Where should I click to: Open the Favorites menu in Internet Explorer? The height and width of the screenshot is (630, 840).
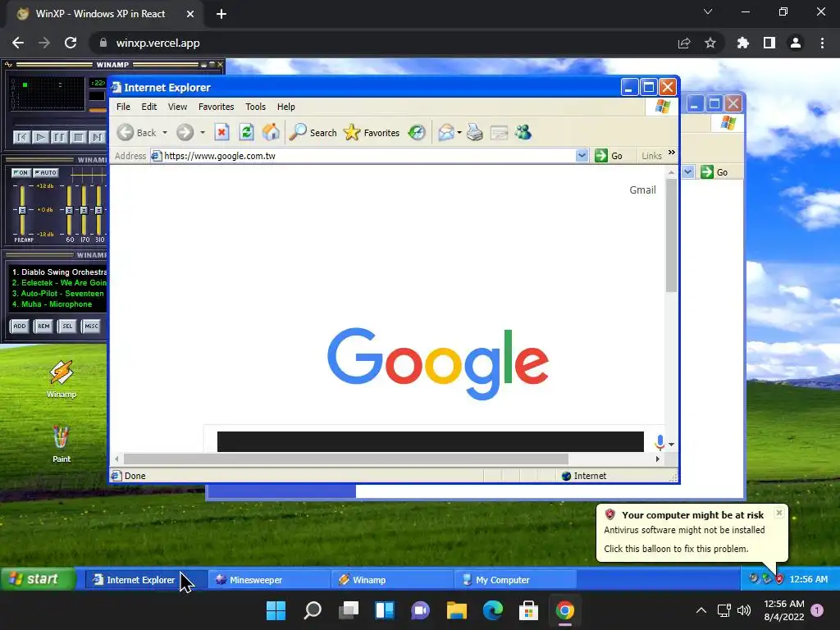tap(216, 107)
